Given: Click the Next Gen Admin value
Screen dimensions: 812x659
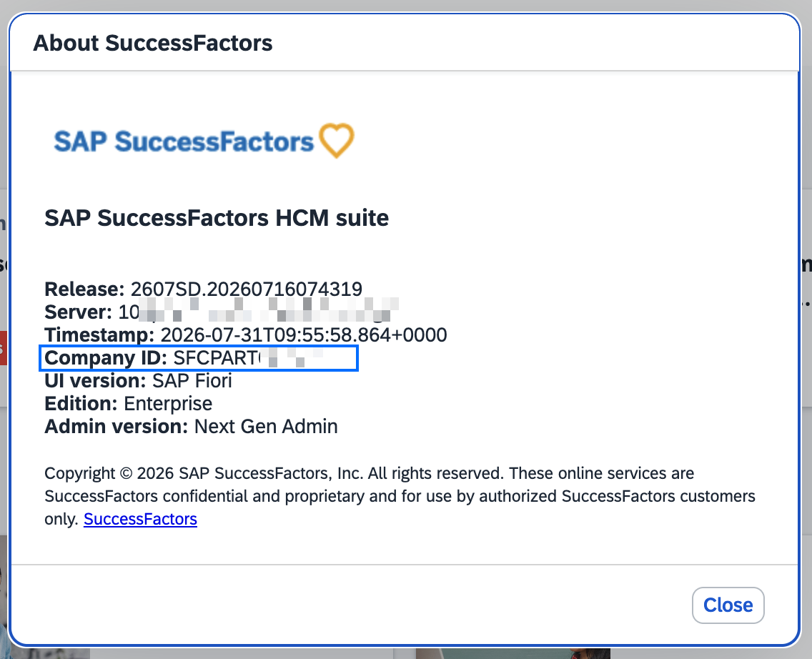Looking at the screenshot, I should tap(266, 427).
